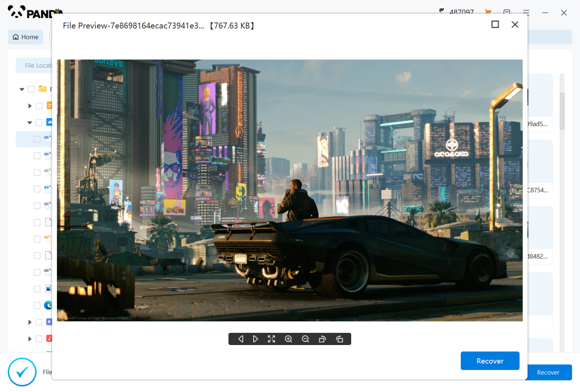Click the Panda logo at top left
Screen dimensions: 580x392
click(x=35, y=12)
